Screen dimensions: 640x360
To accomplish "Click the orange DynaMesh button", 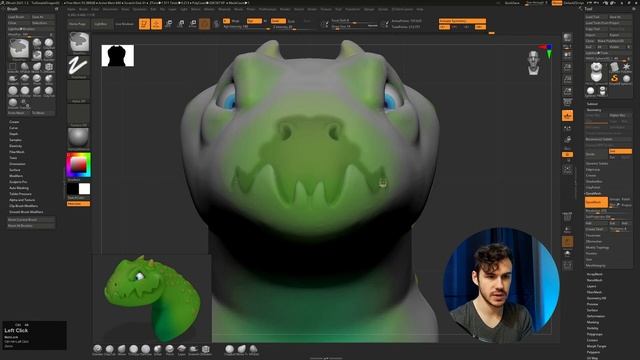I will [x=596, y=202].
